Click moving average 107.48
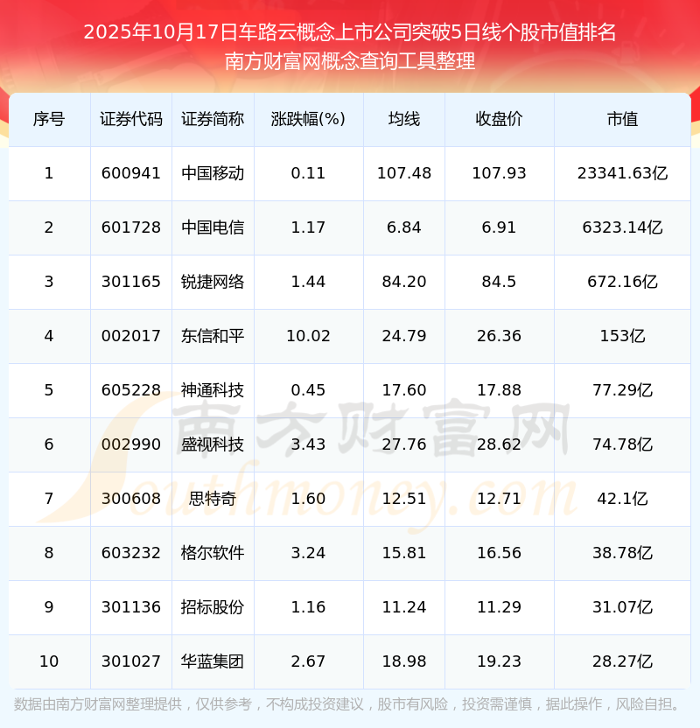 (404, 173)
